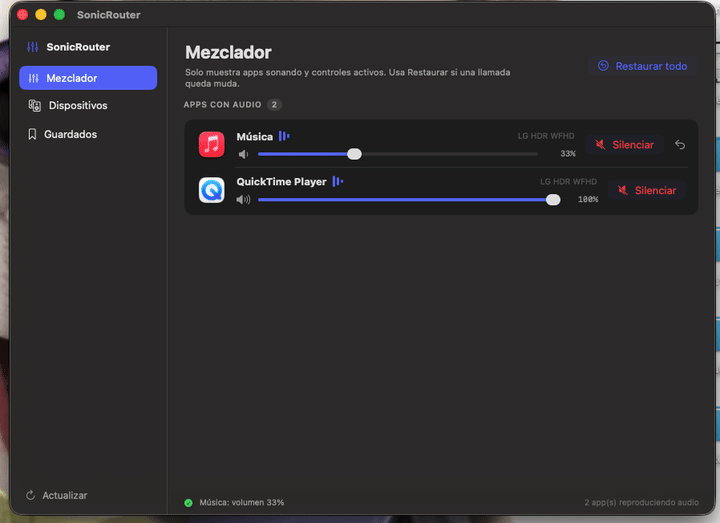Click the green status indicator in footer
The image size is (720, 523).
(x=188, y=502)
